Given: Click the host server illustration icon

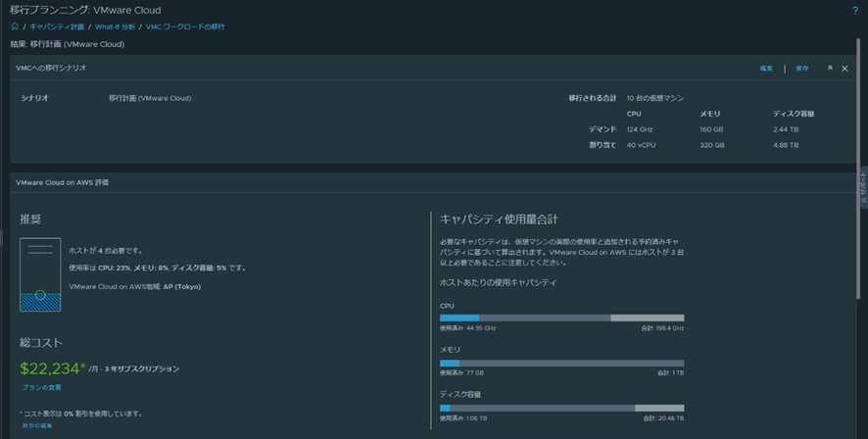Looking at the screenshot, I should coord(40,274).
